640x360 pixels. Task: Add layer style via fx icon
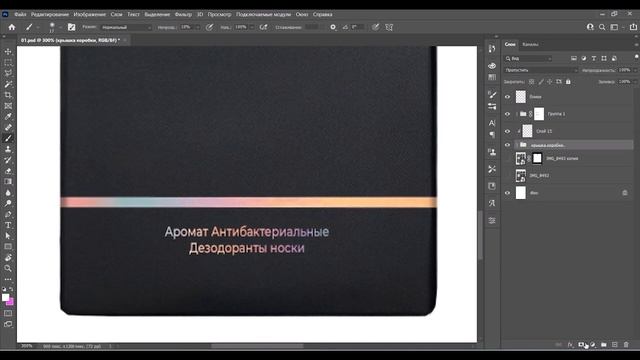(x=570, y=345)
